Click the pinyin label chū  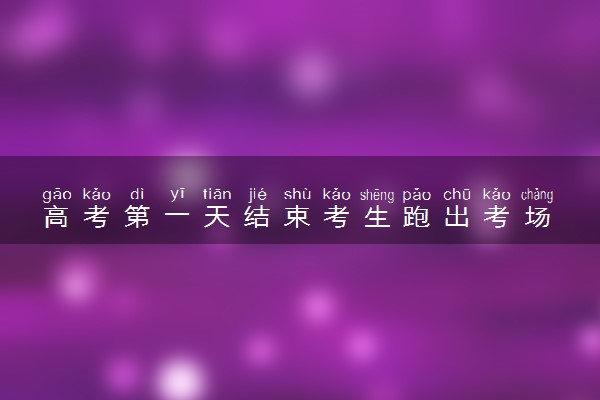[x=457, y=194]
